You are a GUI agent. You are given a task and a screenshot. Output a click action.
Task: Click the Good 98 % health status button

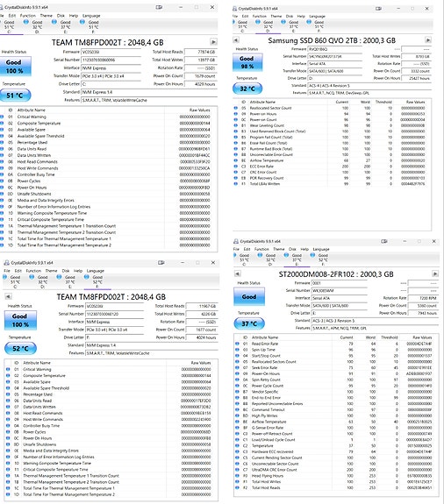(247, 62)
